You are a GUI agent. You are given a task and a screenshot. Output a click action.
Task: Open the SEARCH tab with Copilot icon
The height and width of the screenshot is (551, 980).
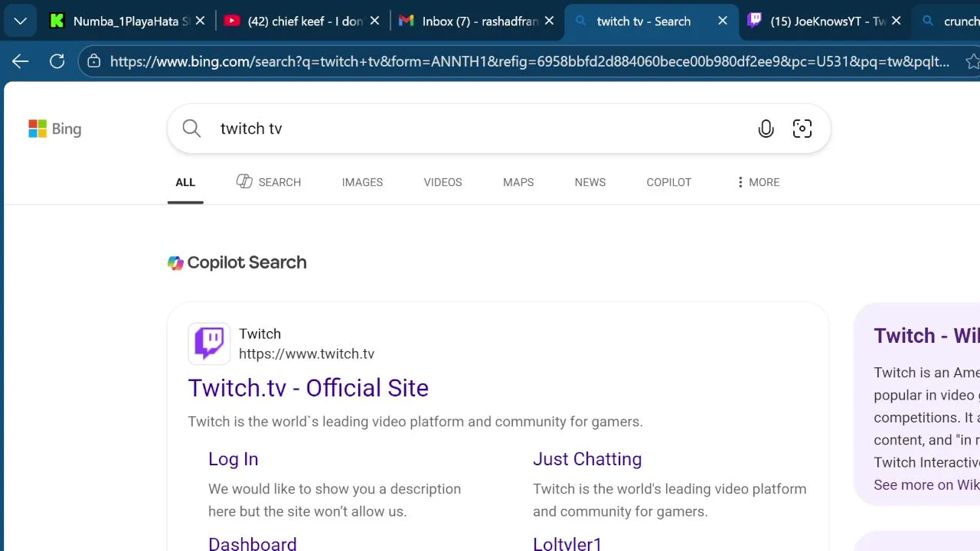coord(269,182)
